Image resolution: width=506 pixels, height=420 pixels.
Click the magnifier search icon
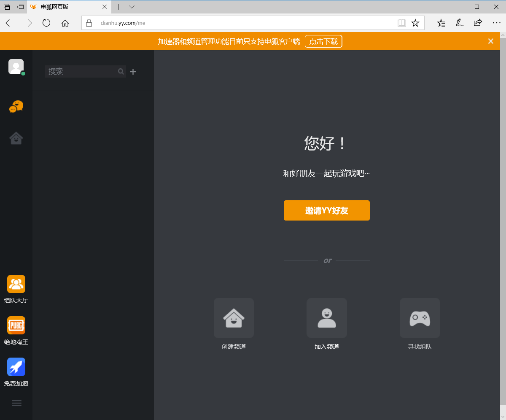pyautogui.click(x=121, y=72)
